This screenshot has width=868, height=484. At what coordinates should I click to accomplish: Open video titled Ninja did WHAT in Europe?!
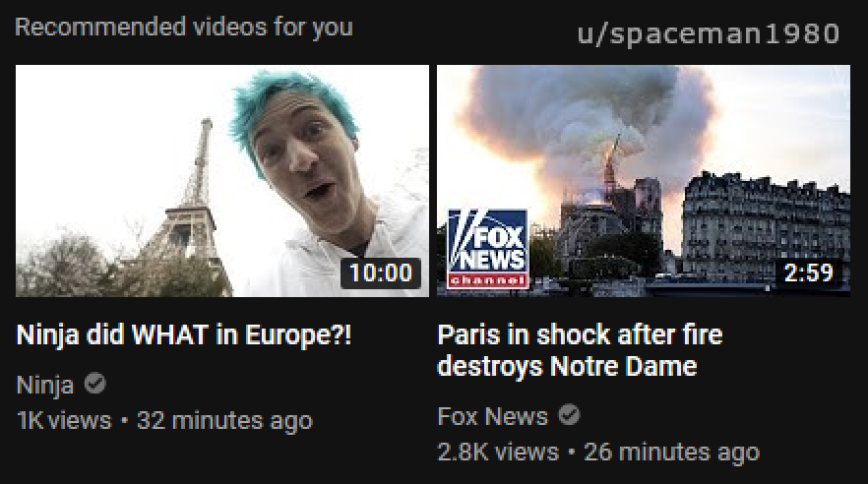tap(184, 334)
